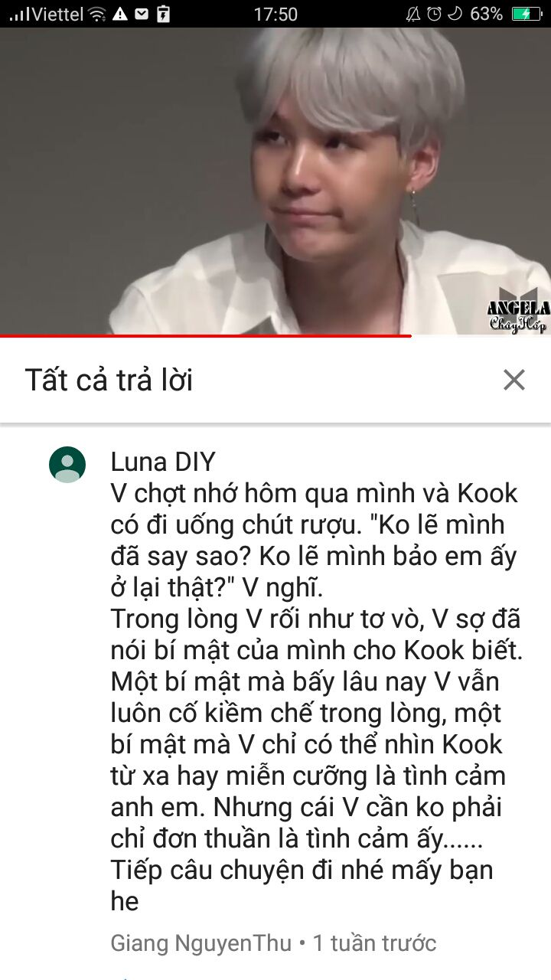551x980 pixels.
Task: Tap the 17:50 clock in status bar
Action: (x=275, y=14)
